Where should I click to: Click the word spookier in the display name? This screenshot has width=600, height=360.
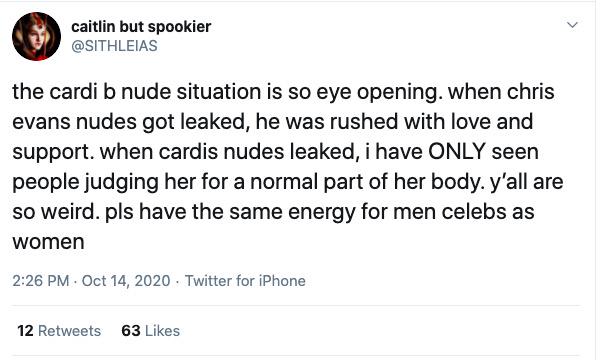179,27
